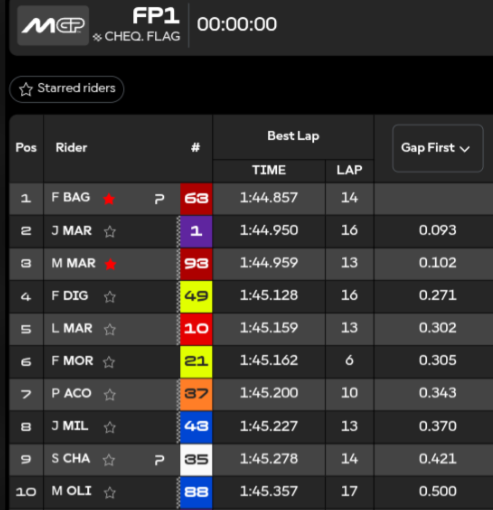Star rider L MAR
The width and height of the screenshot is (493, 510).
click(110, 329)
